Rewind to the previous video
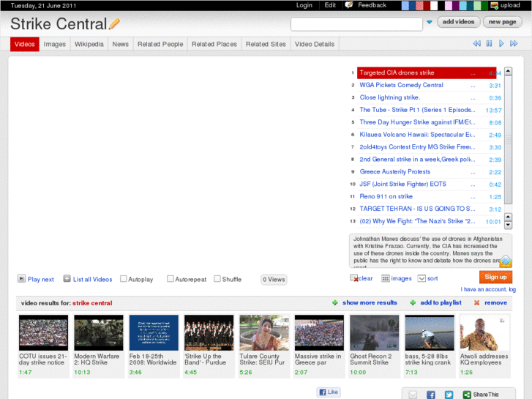Image resolution: width=532 pixels, height=399 pixels. pyautogui.click(x=476, y=43)
